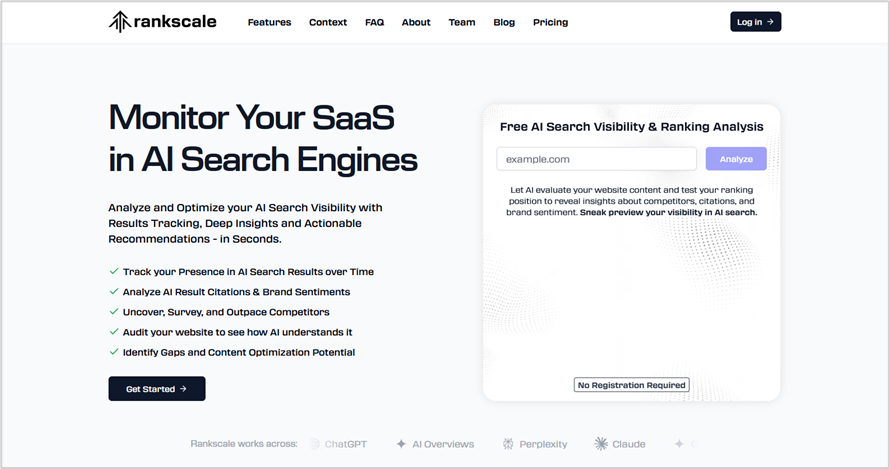Click checkmark beside Track your Presence
This screenshot has height=469, width=890.
point(114,271)
